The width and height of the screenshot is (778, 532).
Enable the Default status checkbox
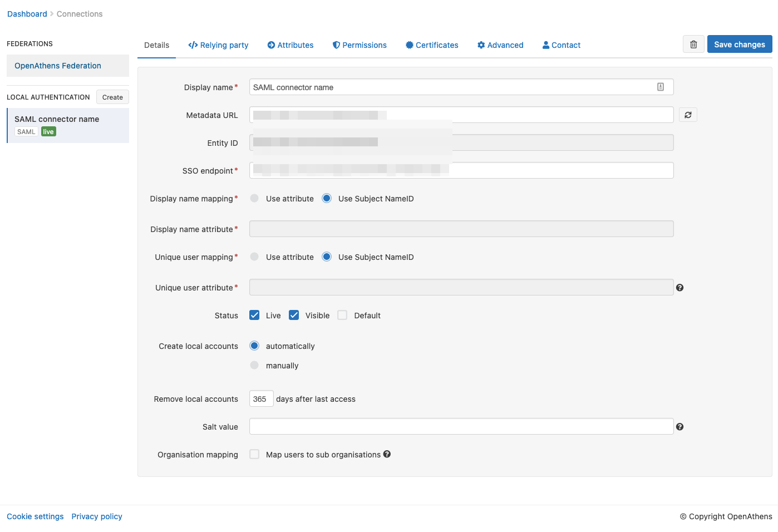(x=342, y=314)
